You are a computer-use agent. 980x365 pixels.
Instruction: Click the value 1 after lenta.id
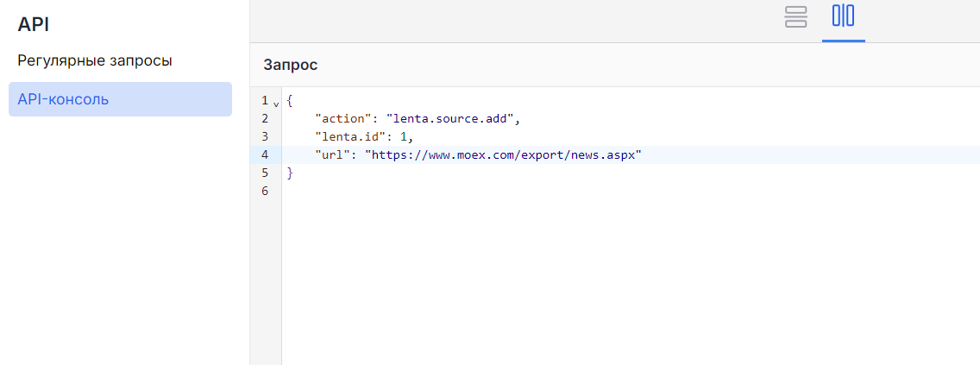[404, 137]
